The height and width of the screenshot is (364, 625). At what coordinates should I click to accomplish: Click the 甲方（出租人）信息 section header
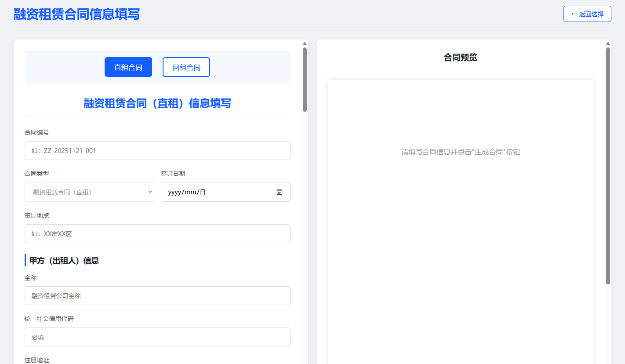63,260
